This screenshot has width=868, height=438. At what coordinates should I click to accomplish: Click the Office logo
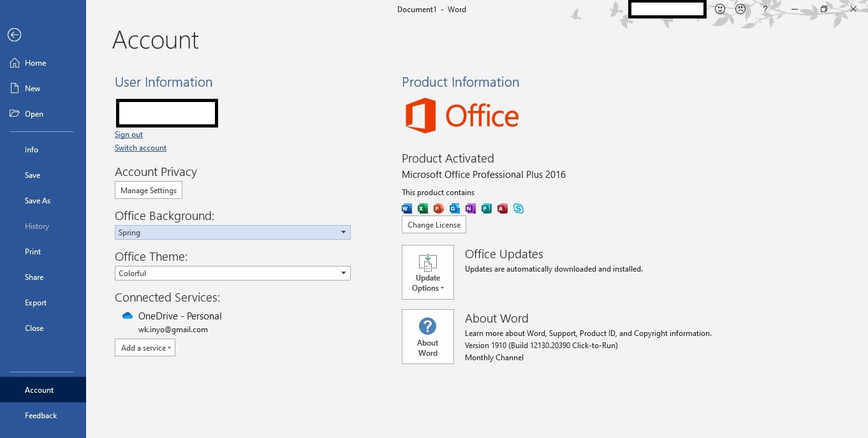(462, 115)
